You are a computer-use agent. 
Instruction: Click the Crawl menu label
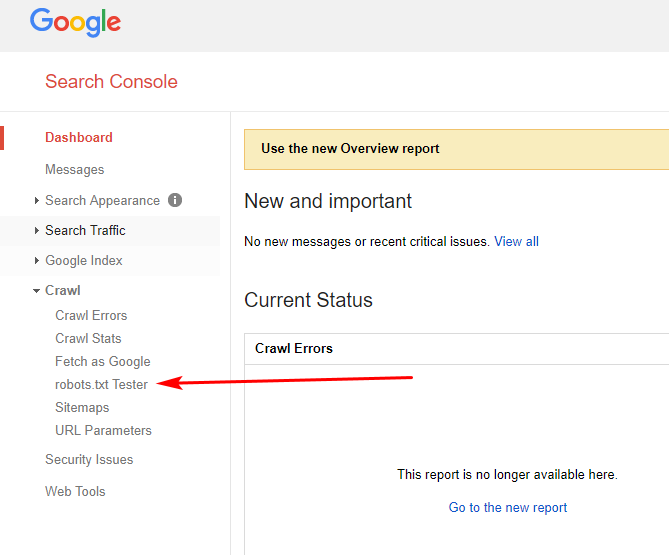click(63, 291)
